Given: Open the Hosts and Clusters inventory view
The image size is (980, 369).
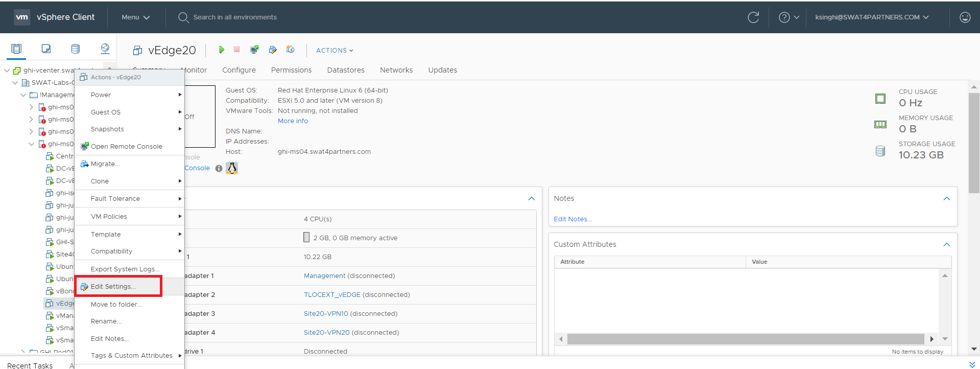Looking at the screenshot, I should (16, 49).
